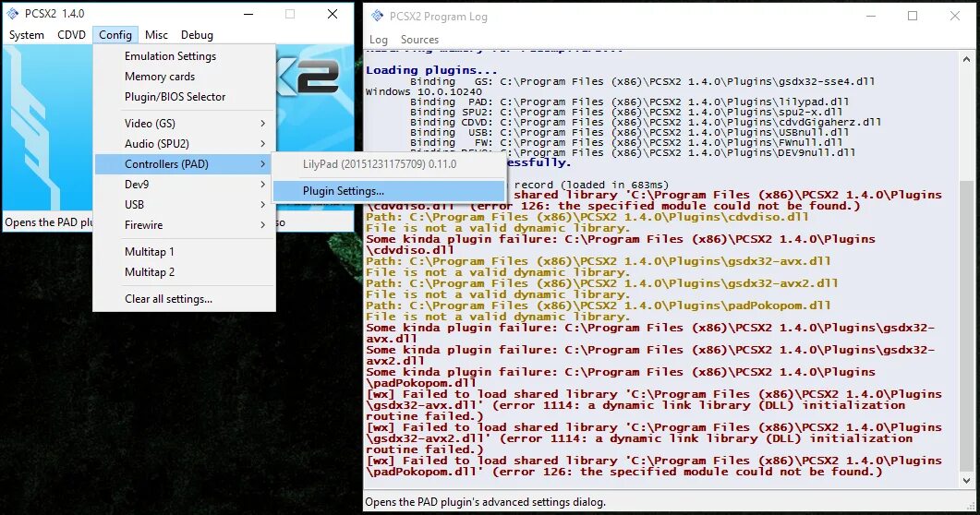Click the Program Log status bar text
The height and width of the screenshot is (515, 980).
pos(485,502)
